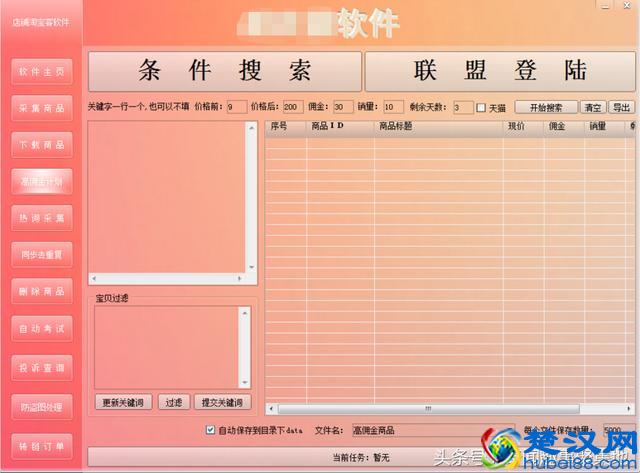The width and height of the screenshot is (640, 473).
Task: Click the 过滤 button
Action: coord(174,402)
